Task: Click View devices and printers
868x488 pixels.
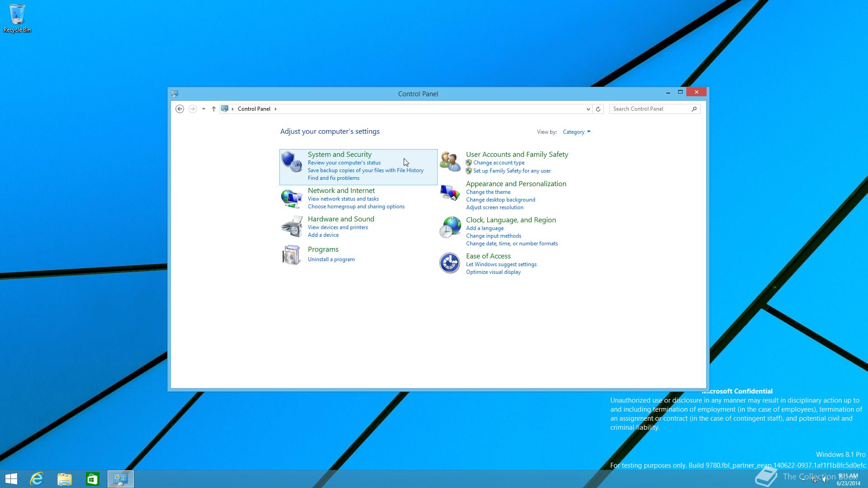Action: point(338,227)
